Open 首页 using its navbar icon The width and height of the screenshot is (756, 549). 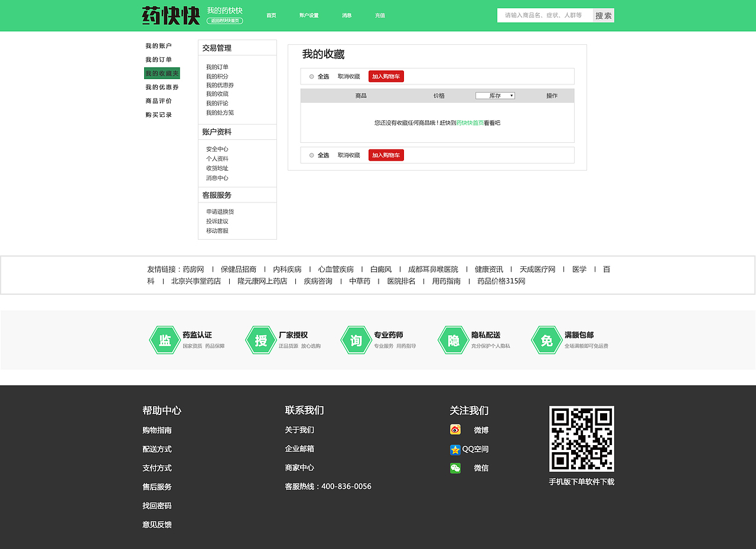click(271, 15)
